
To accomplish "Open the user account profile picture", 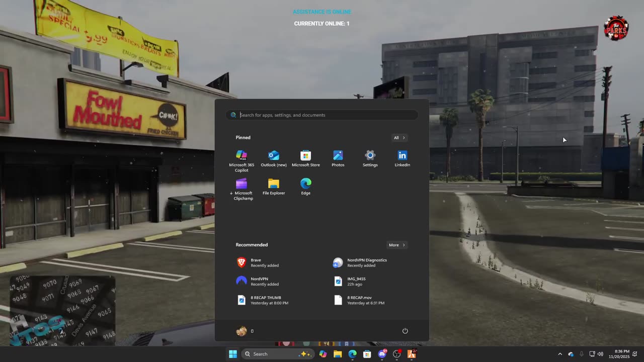I will pyautogui.click(x=242, y=331).
